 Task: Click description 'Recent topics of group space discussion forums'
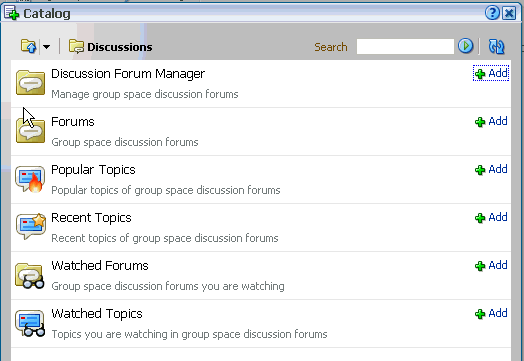(x=165, y=239)
